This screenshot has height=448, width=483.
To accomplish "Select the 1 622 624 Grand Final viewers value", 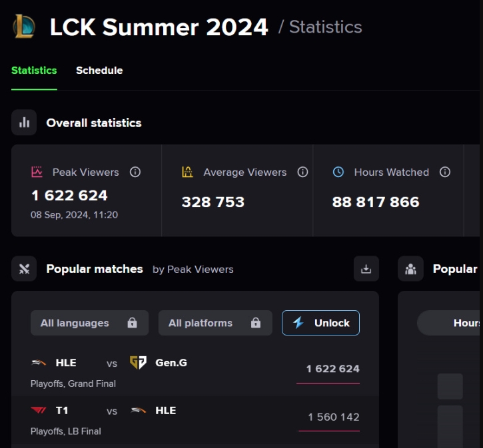I will [332, 369].
